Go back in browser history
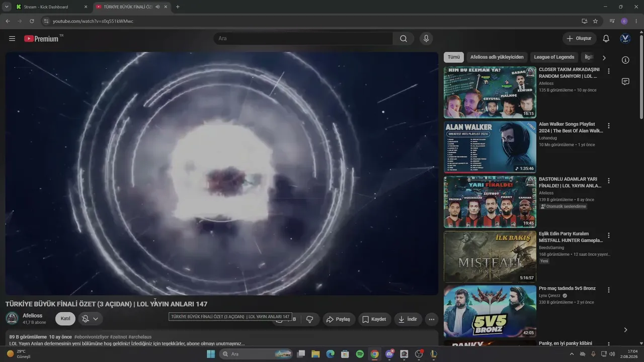Viewport: 644px width, 362px height. click(x=8, y=21)
